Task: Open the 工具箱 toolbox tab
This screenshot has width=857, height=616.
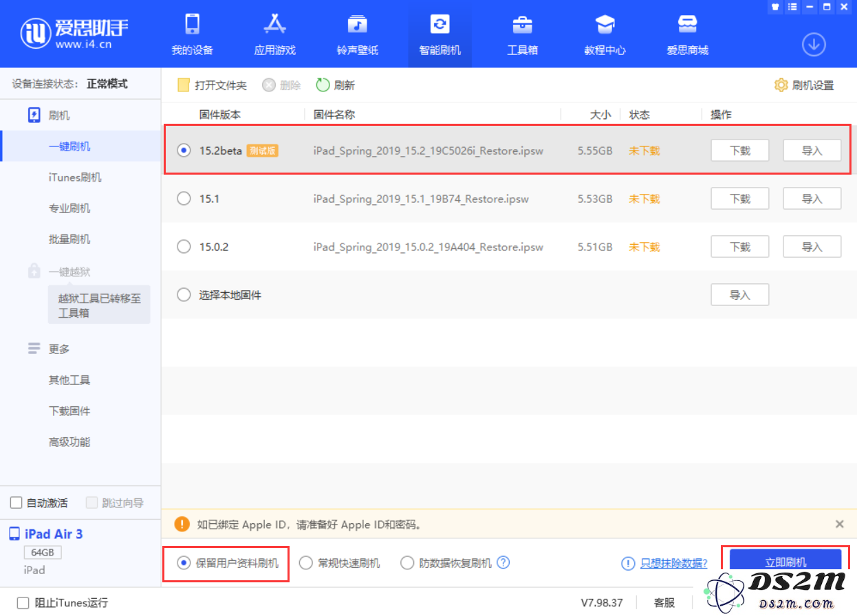Action: 522,34
